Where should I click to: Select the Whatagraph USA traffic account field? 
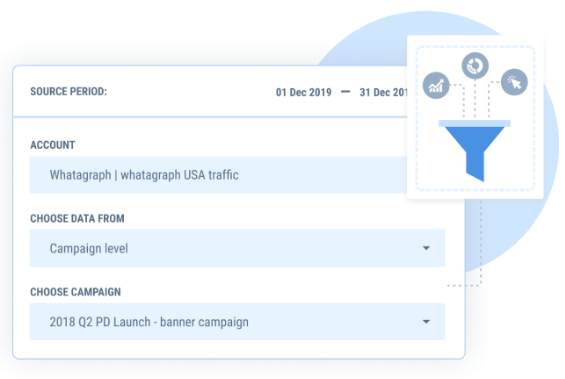218,175
